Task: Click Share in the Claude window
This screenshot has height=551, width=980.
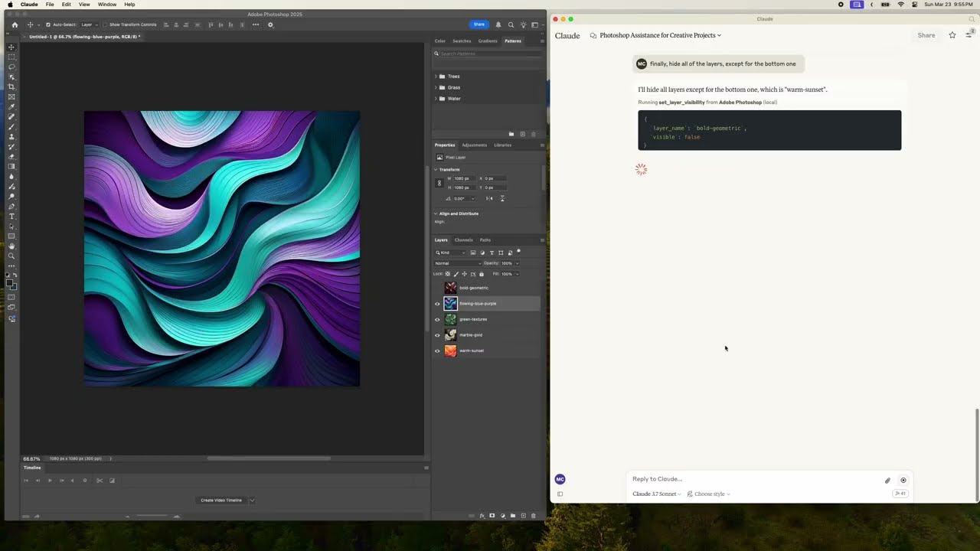Action: tap(926, 35)
